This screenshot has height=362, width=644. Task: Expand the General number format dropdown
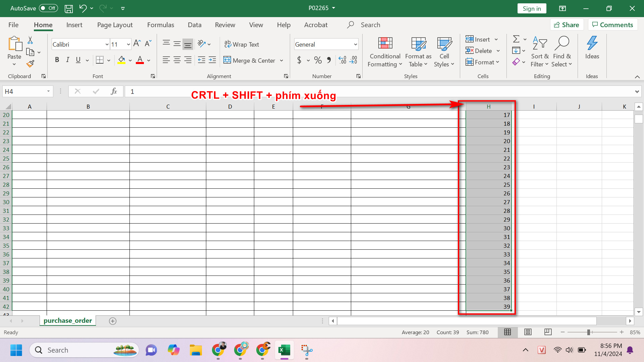(355, 44)
